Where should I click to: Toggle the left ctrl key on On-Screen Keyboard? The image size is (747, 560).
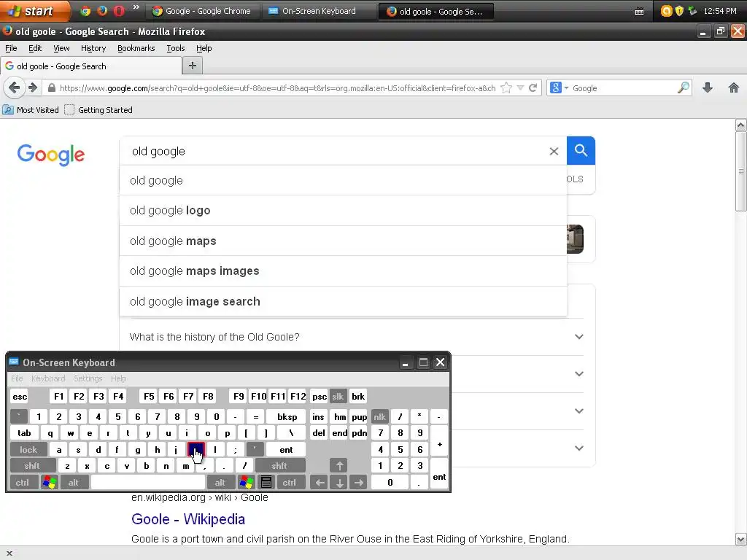click(23, 483)
